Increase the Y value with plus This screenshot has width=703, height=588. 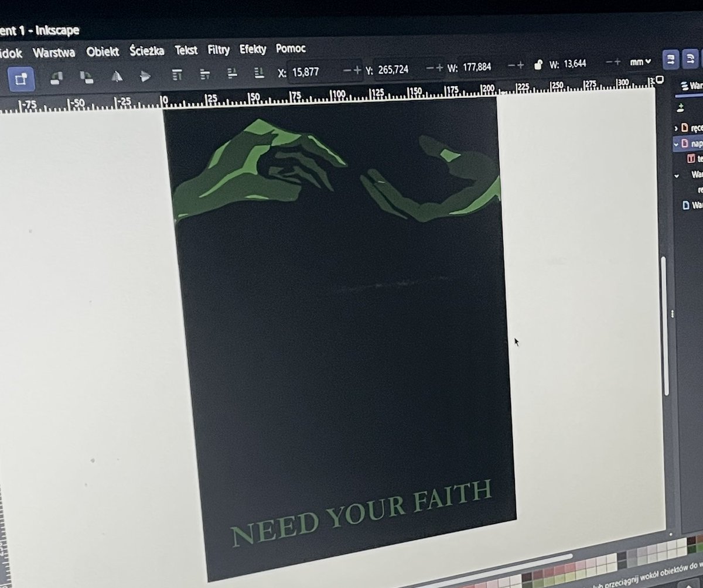(441, 68)
